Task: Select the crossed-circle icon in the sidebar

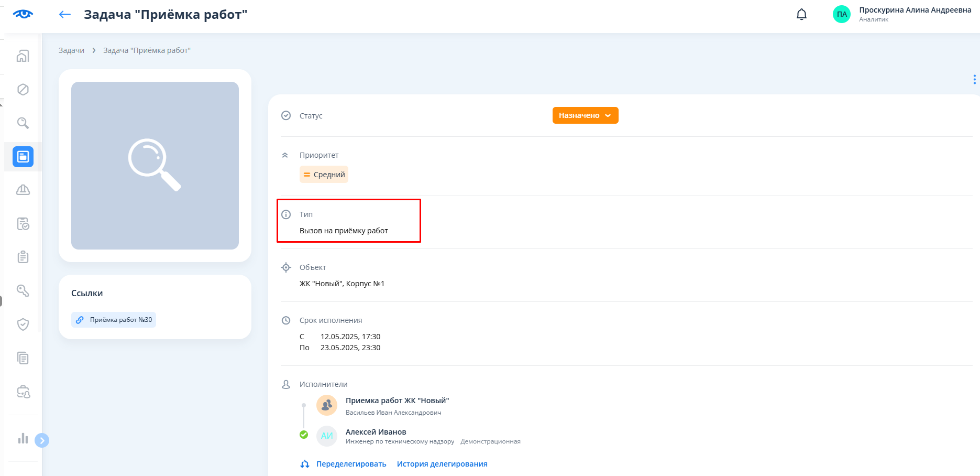Action: 23,90
